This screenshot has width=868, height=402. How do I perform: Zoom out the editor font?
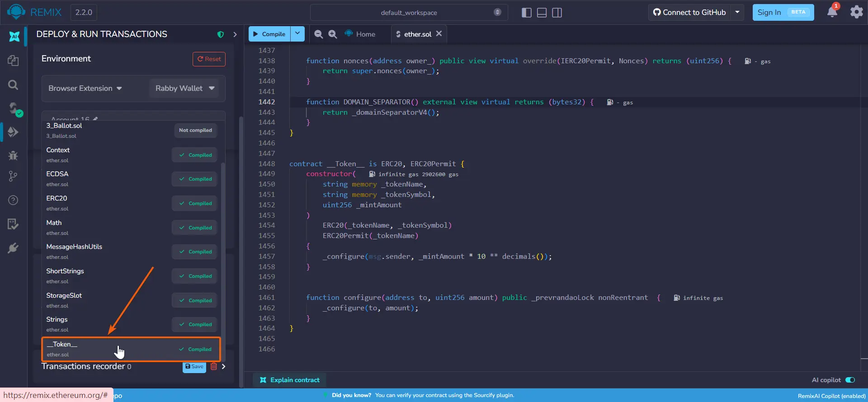pyautogui.click(x=318, y=34)
